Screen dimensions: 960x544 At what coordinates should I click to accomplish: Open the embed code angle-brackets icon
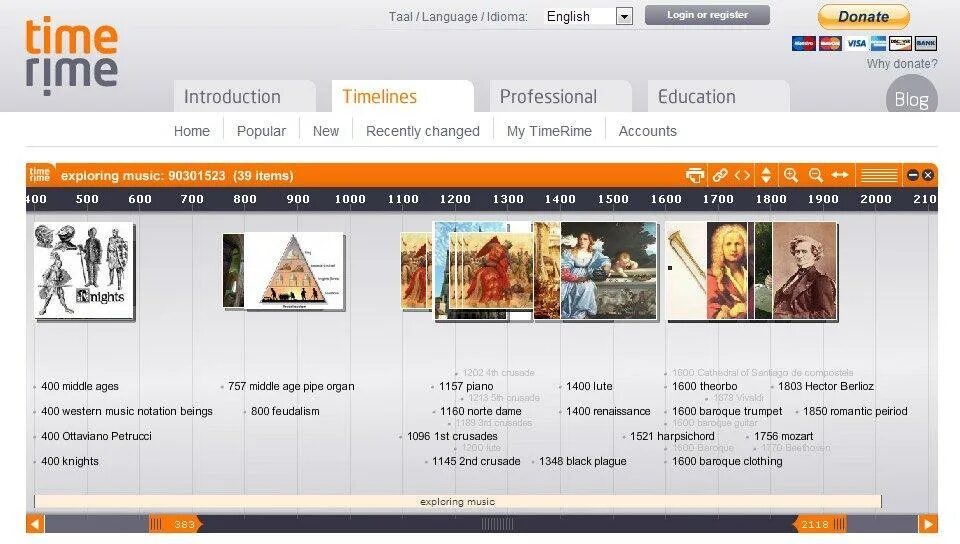742,176
